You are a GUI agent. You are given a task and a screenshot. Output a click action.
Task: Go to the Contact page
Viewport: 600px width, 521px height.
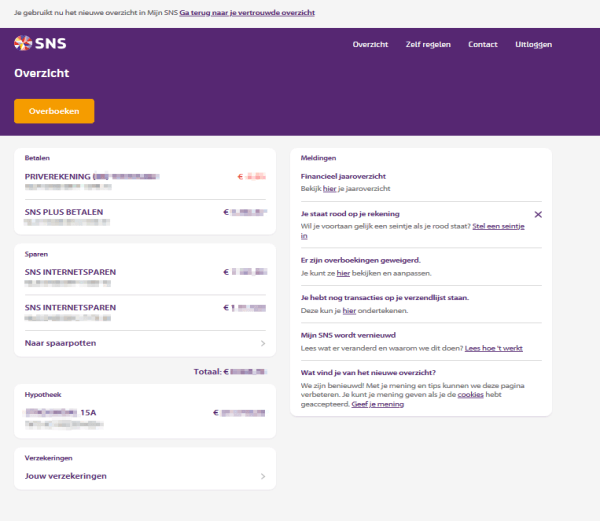483,44
